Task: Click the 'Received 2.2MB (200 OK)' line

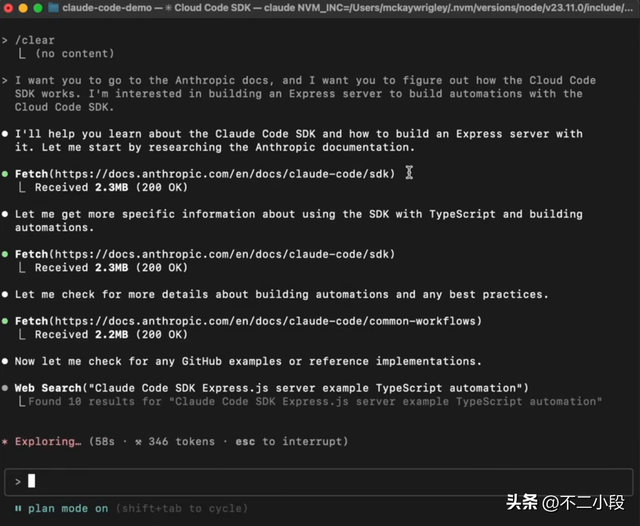Action: [111, 335]
